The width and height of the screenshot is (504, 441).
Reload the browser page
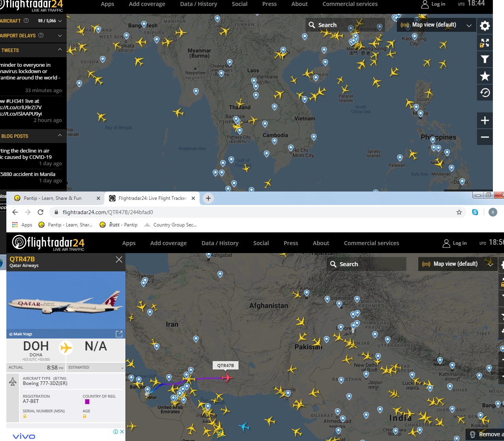click(x=40, y=212)
